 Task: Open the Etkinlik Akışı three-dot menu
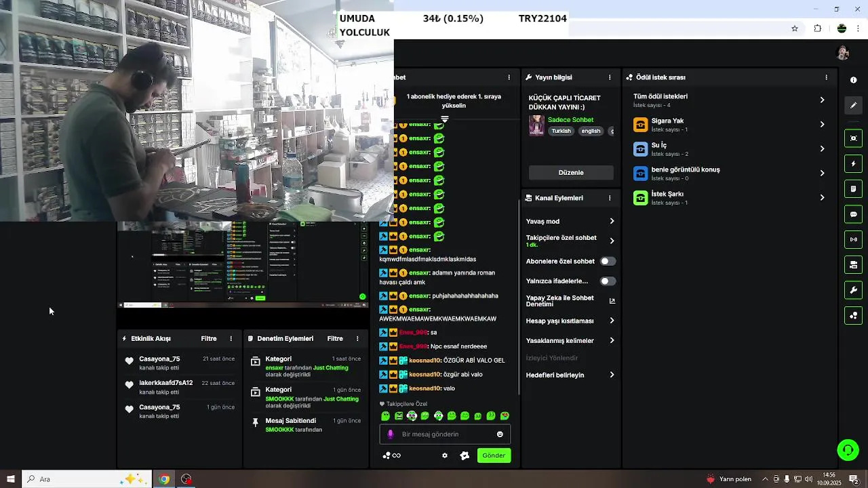click(231, 338)
